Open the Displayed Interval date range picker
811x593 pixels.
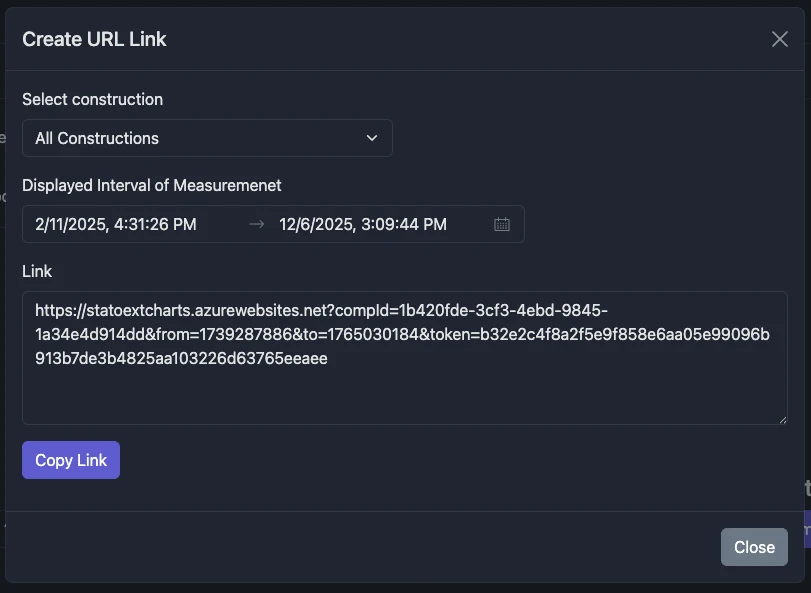tap(273, 224)
